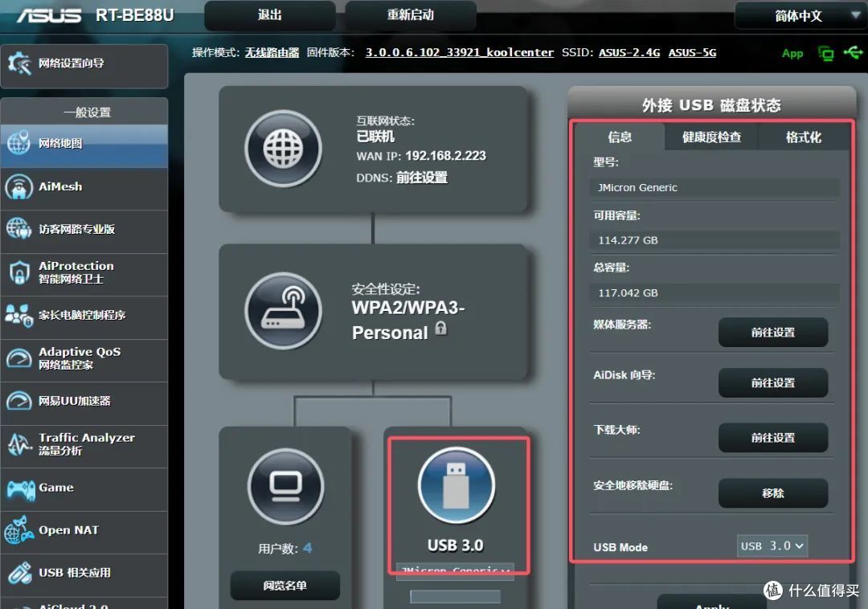868x609 pixels.
Task: Expand the USB Mode dropdown
Action: tap(772, 546)
